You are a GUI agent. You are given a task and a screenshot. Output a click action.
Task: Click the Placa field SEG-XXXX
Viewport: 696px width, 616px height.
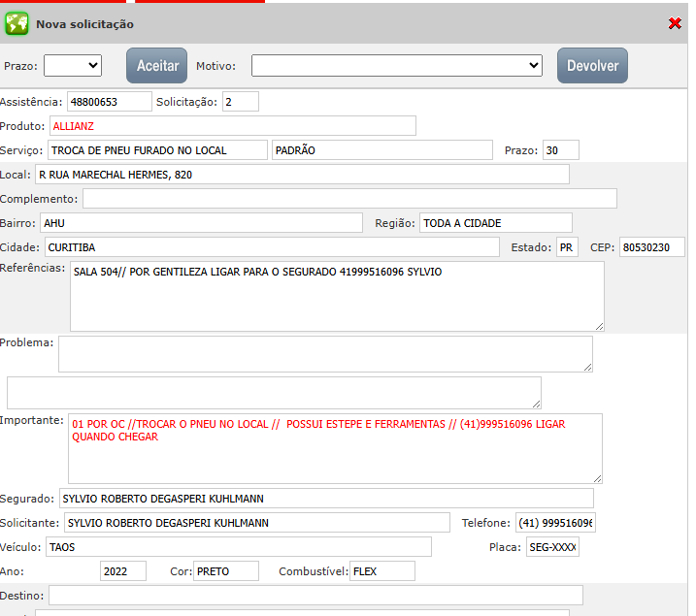point(552,547)
